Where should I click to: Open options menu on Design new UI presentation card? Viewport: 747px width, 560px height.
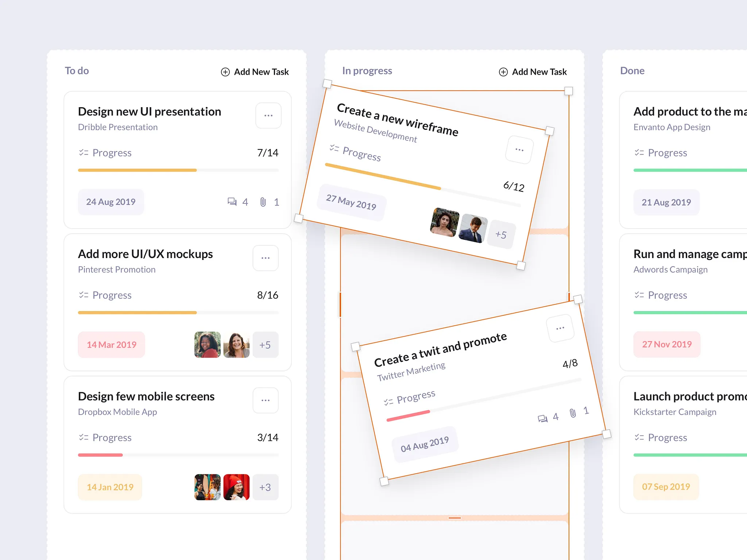pyautogui.click(x=268, y=116)
